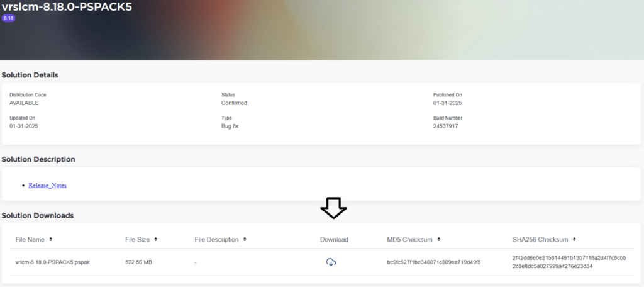Click the Bug fix type value
Screen dimensions: 644x287
pyautogui.click(x=230, y=126)
